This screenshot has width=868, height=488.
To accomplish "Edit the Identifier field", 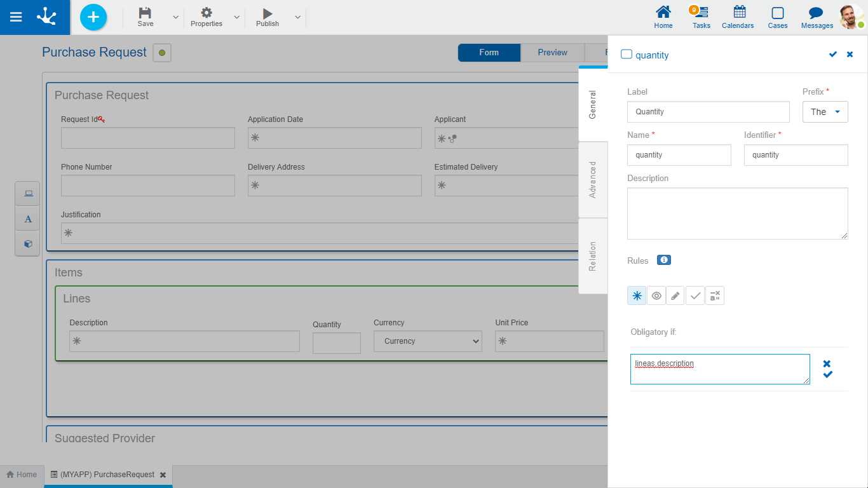I will [x=796, y=155].
